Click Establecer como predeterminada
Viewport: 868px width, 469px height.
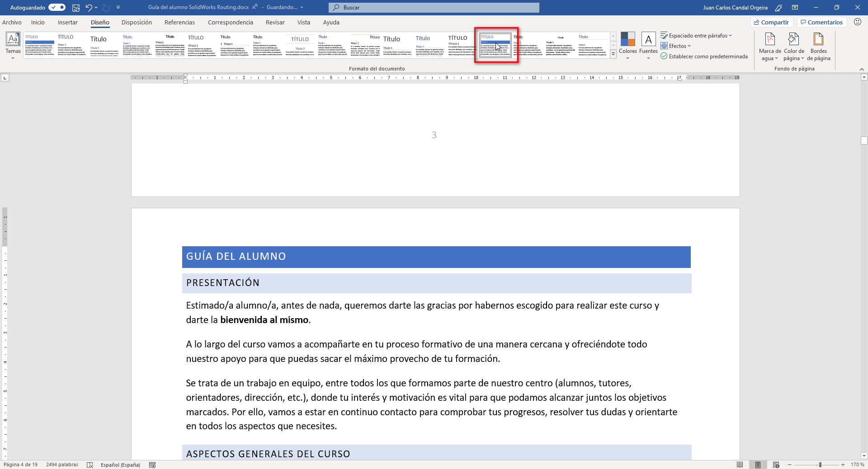click(704, 56)
